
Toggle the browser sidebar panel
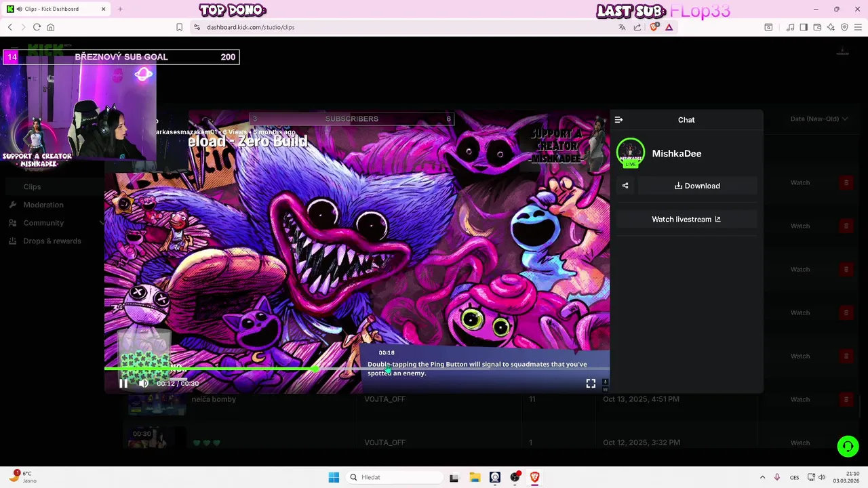pyautogui.click(x=804, y=27)
